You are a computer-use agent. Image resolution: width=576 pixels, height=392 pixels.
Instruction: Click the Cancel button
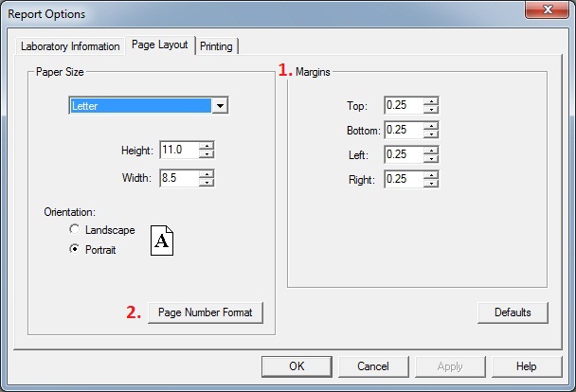pos(373,366)
